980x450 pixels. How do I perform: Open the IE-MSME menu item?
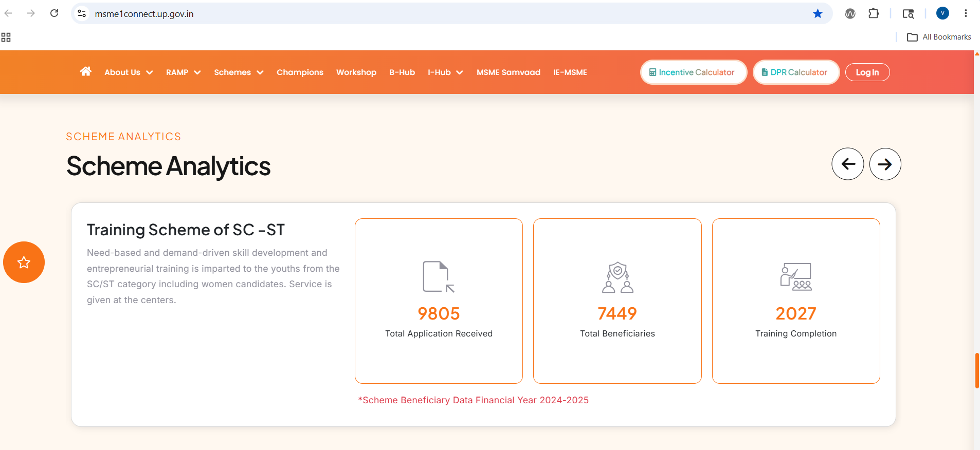click(x=570, y=72)
